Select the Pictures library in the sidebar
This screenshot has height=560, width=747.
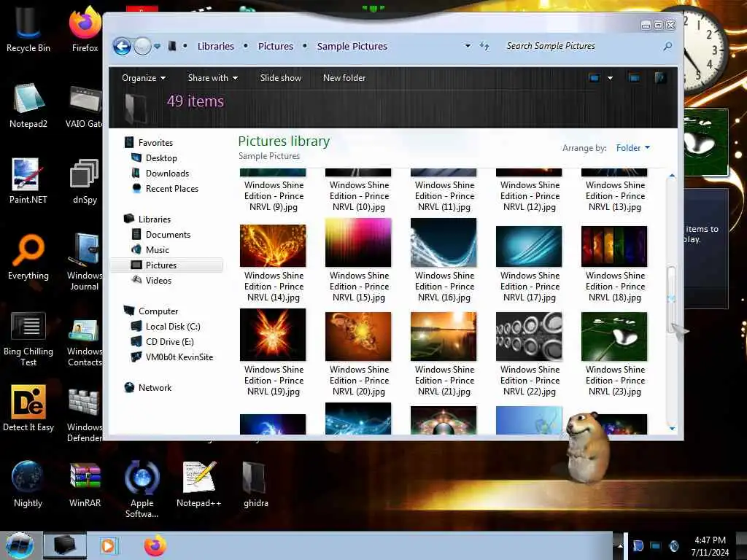[166, 265]
